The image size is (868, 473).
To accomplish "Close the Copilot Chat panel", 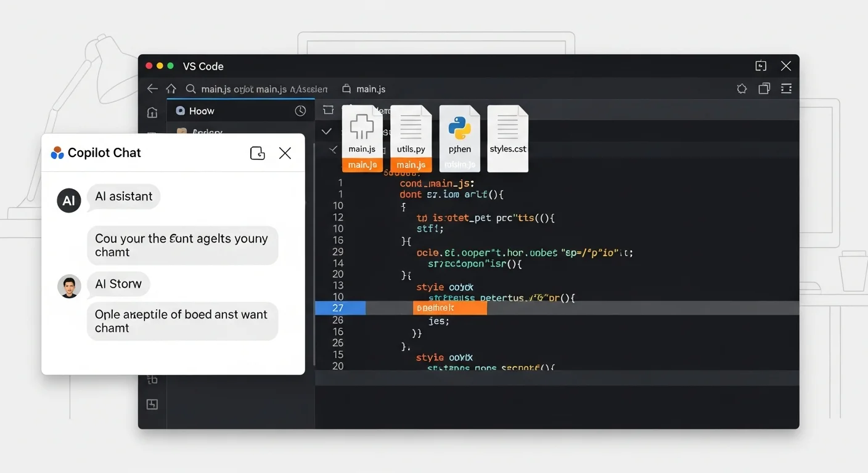I will pos(285,153).
